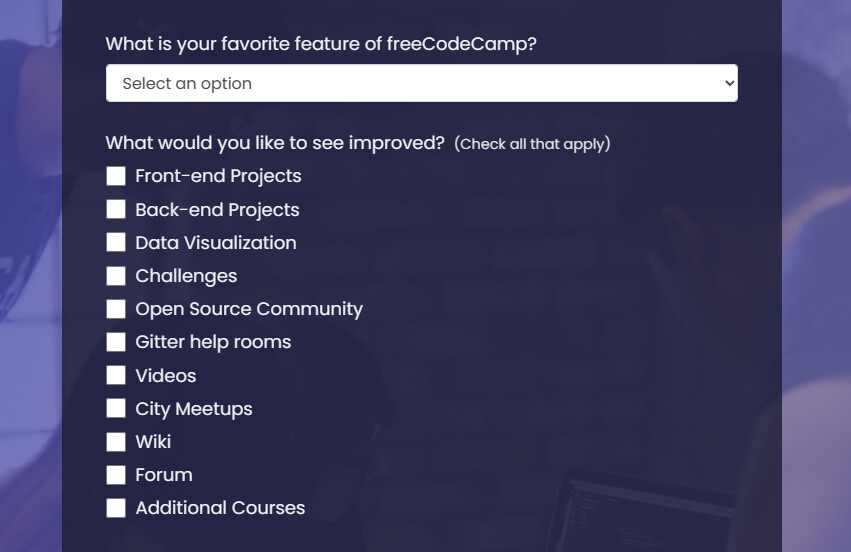Click the Gitter help rooms label
Screen dimensions: 851x552
click(213, 342)
